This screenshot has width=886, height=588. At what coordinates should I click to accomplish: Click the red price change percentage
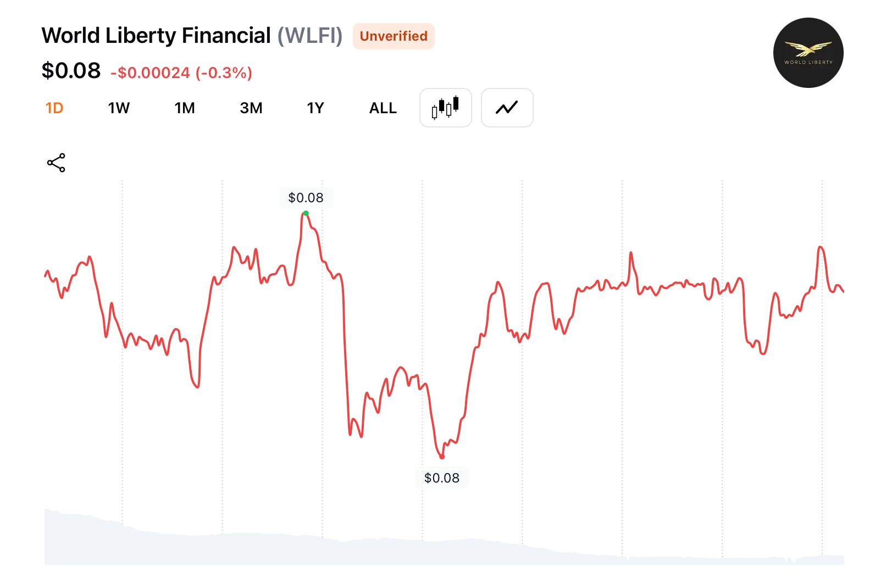[x=224, y=73]
